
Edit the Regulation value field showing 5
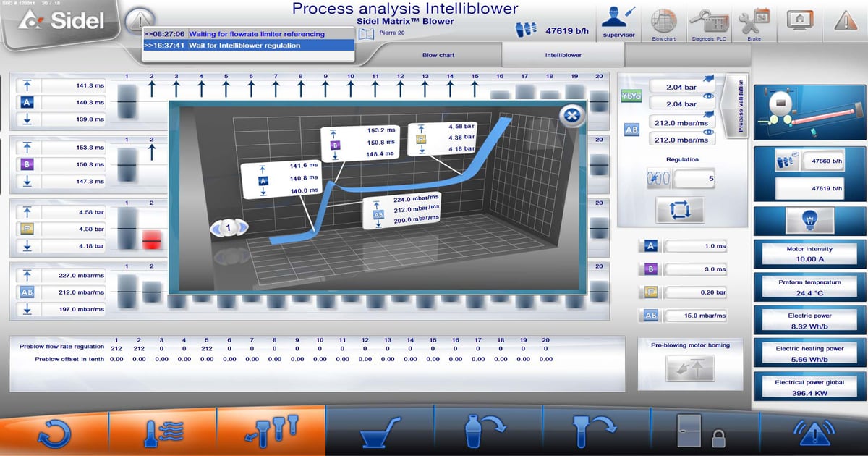(694, 178)
